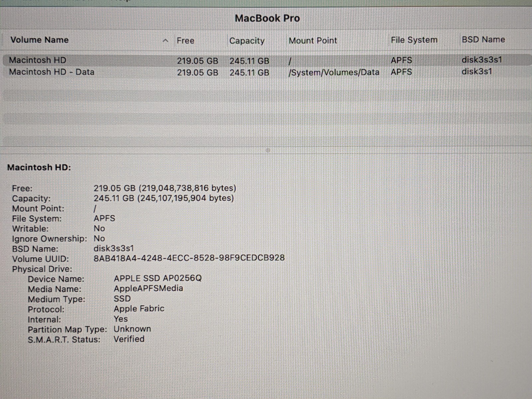Click the device name APPLE SSD AP0256Q
The image size is (532, 399).
(158, 278)
